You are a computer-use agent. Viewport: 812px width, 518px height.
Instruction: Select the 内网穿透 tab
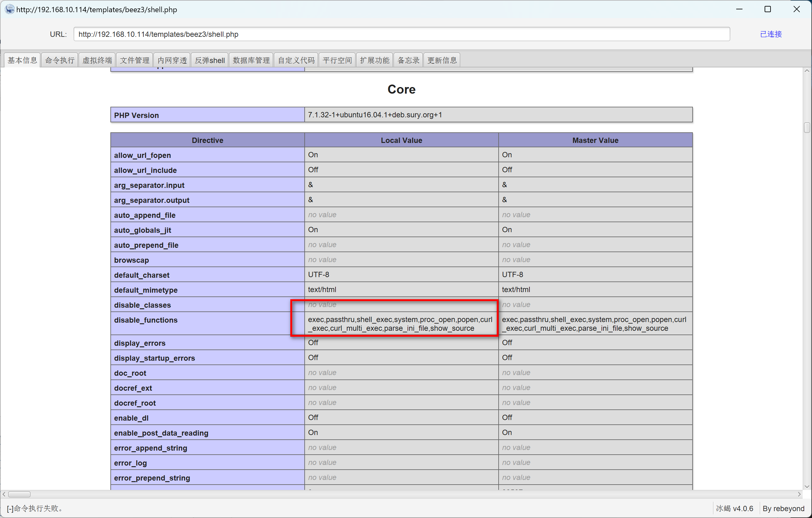[x=172, y=61]
